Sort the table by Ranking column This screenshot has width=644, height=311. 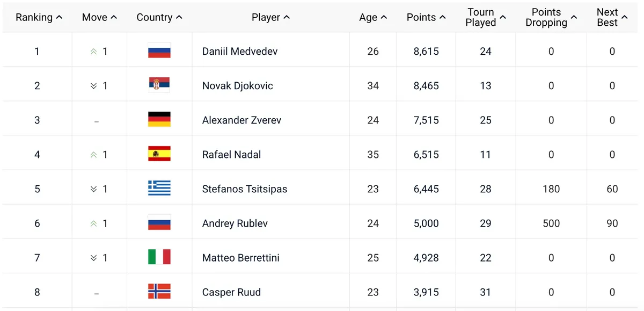[39, 17]
